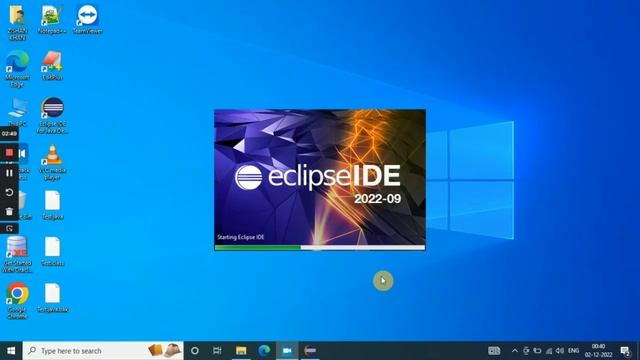Viewport: 640px width, 360px height.
Task: Delete the recording with trash icon
Action: 9,211
